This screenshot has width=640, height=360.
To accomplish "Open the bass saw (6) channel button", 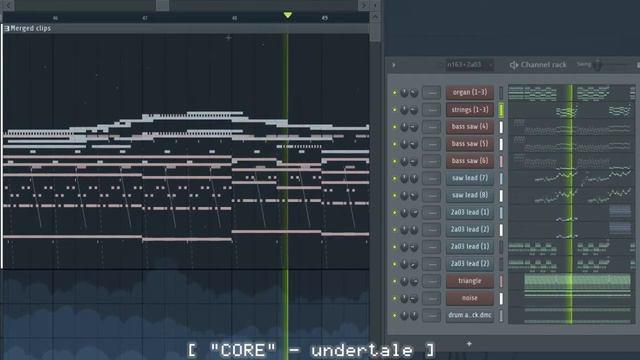I will click(x=469, y=161).
